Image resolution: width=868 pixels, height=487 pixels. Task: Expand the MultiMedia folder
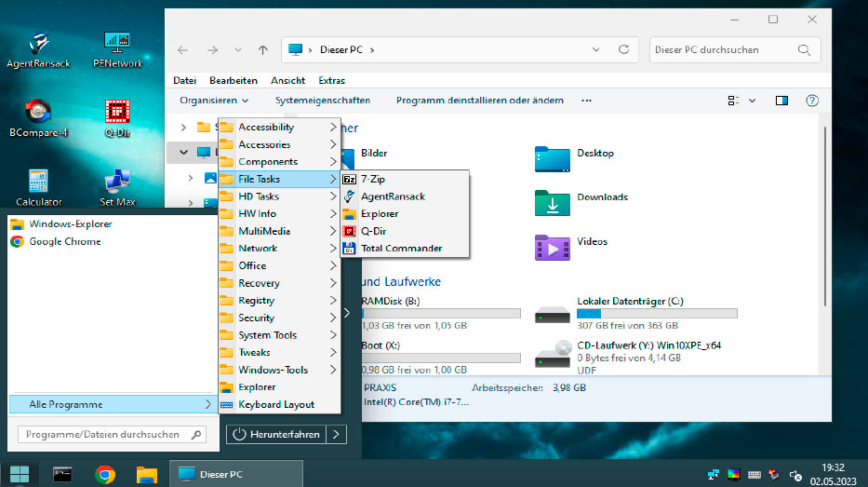pos(279,231)
